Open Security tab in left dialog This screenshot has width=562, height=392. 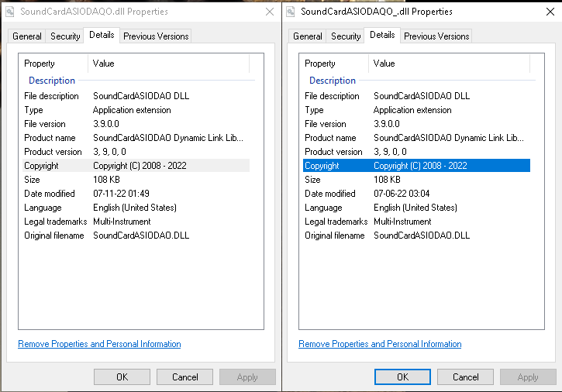(x=65, y=36)
